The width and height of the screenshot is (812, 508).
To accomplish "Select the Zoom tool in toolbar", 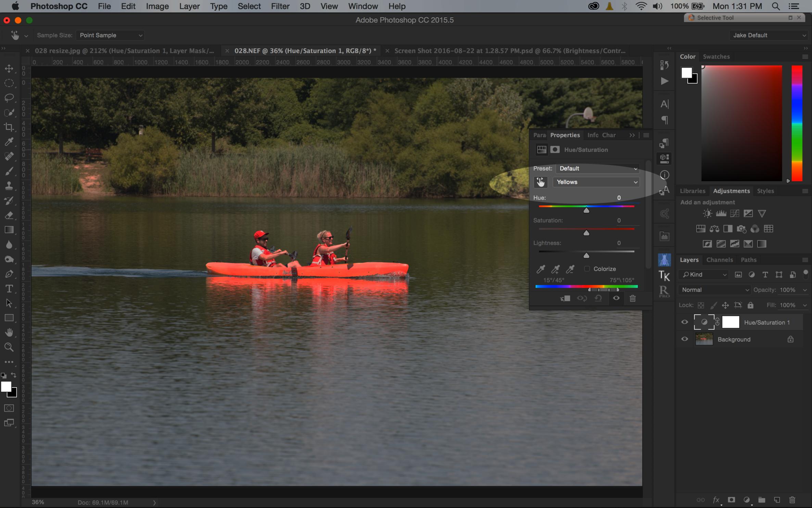I will click(9, 347).
